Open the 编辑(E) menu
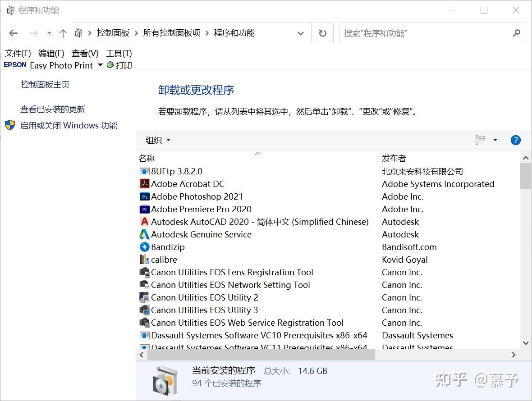This screenshot has height=401, width=532. click(x=51, y=53)
